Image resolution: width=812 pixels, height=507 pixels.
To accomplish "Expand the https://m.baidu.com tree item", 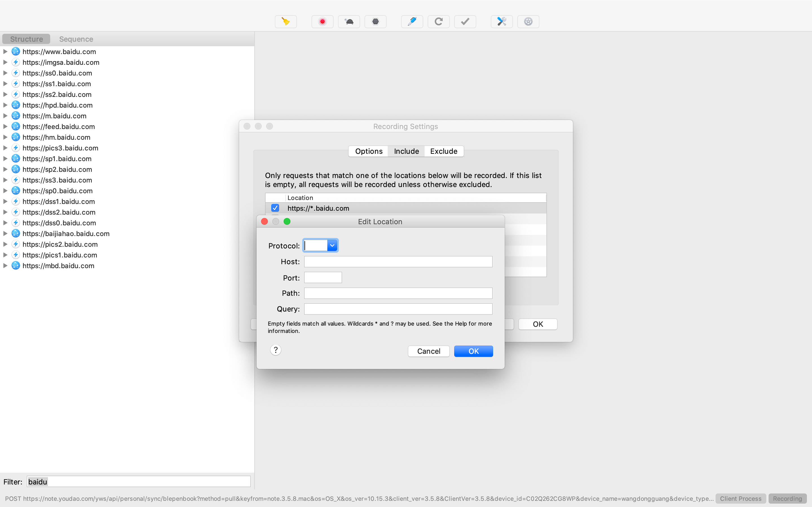I will 5,116.
